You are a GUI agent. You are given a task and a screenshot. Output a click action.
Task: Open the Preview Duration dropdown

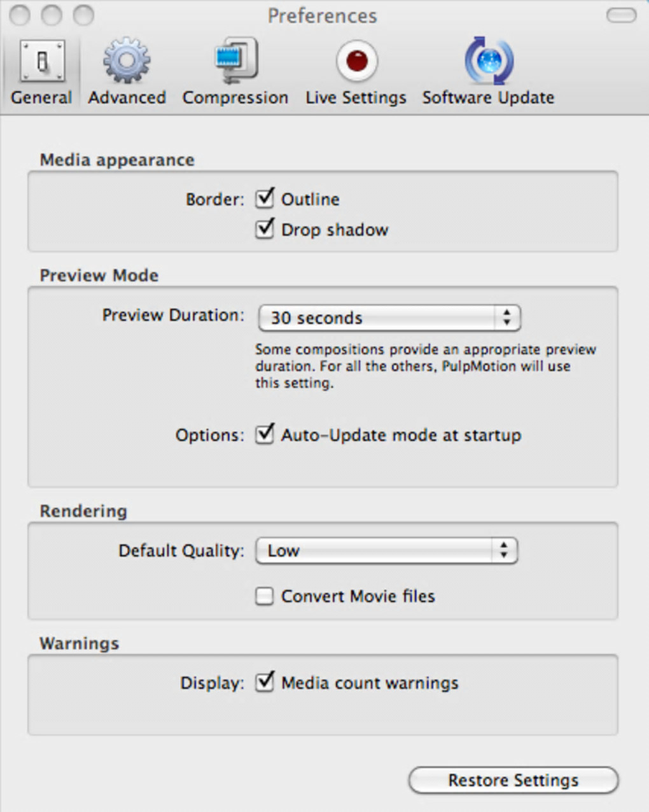click(x=389, y=318)
